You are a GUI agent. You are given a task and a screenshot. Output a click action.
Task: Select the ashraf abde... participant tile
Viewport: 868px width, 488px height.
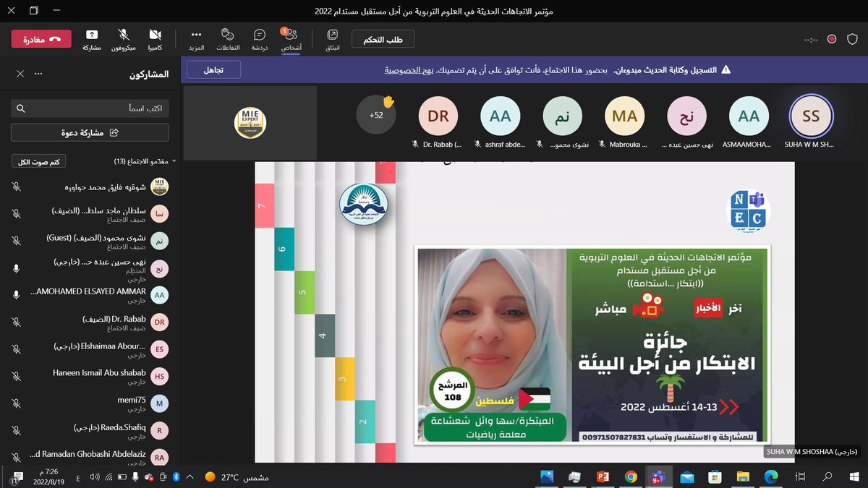coord(501,123)
